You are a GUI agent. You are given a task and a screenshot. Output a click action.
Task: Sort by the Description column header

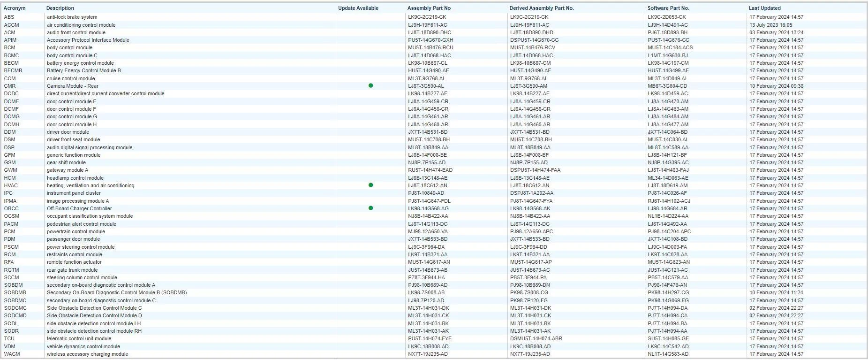click(60, 8)
